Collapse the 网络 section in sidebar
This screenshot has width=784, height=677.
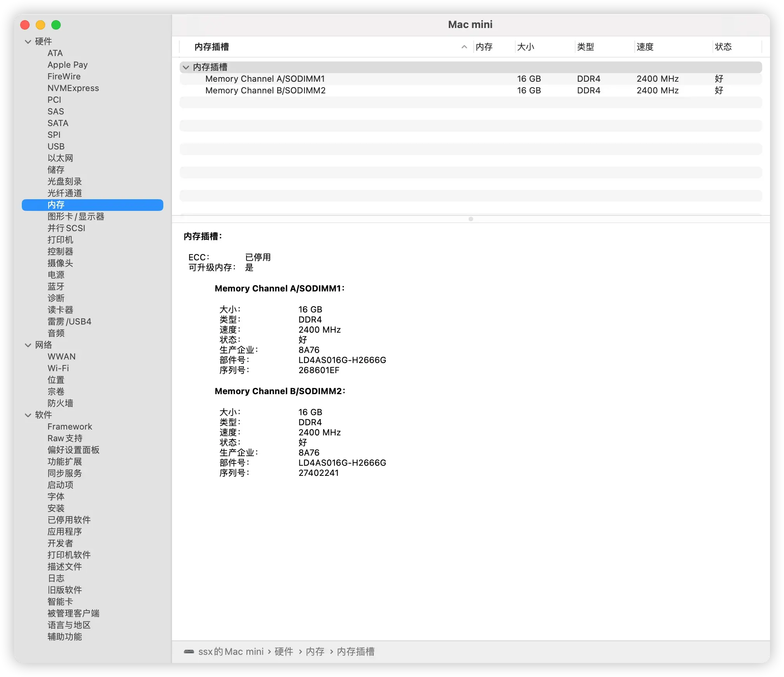point(28,345)
